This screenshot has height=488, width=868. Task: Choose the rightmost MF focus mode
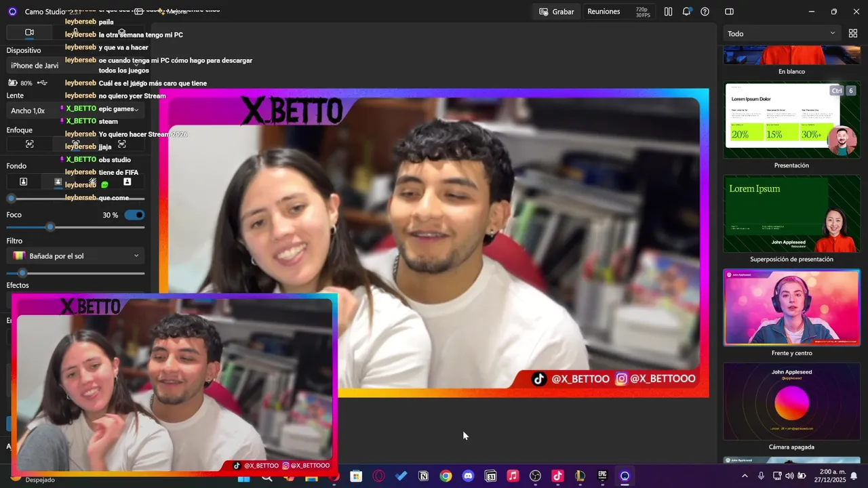[122, 144]
